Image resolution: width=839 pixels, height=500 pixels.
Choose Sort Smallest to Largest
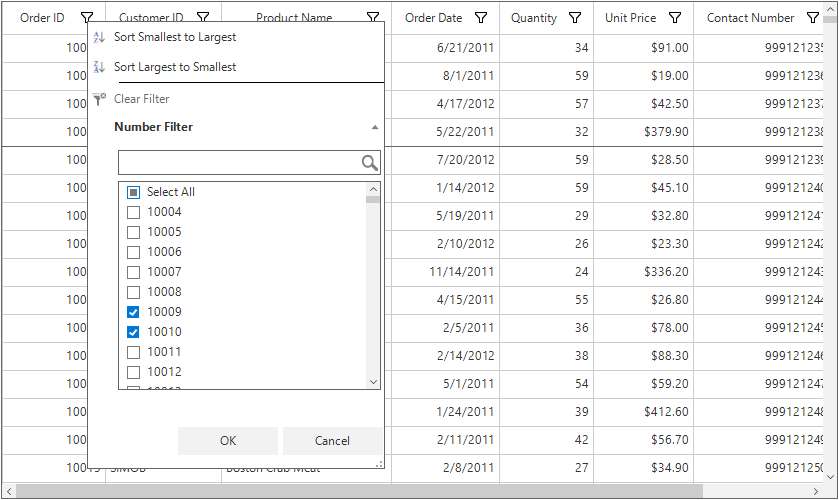174,37
